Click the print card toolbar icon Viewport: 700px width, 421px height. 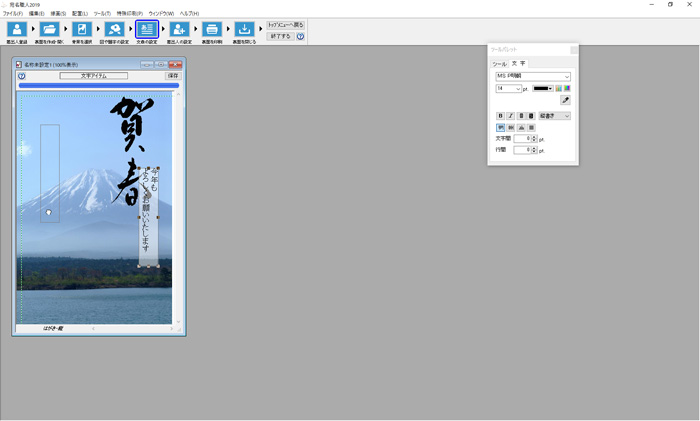point(212,30)
